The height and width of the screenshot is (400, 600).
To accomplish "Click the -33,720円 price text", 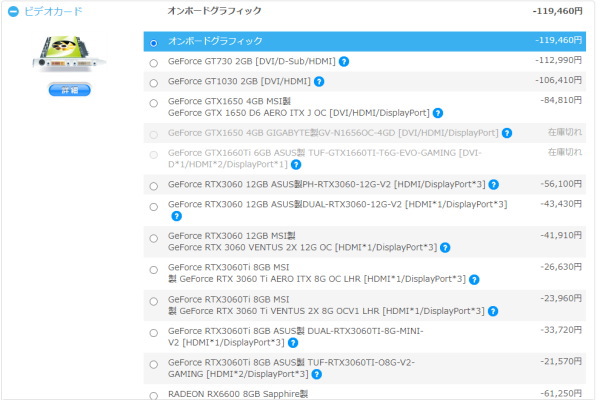I will coord(561,330).
